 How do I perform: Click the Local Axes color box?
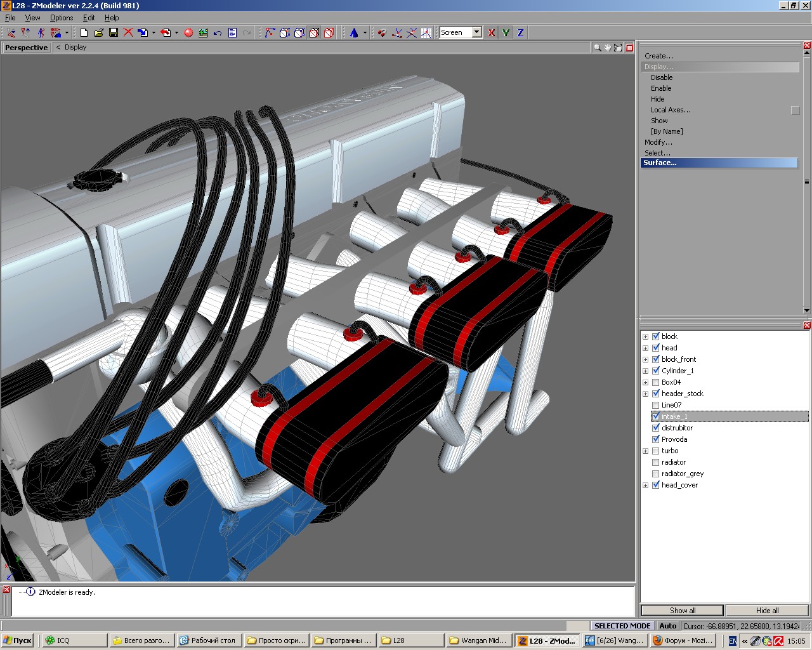coord(795,110)
